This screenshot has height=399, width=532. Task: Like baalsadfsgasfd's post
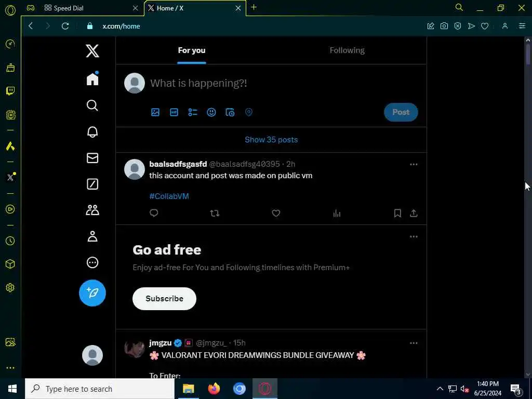276,213
